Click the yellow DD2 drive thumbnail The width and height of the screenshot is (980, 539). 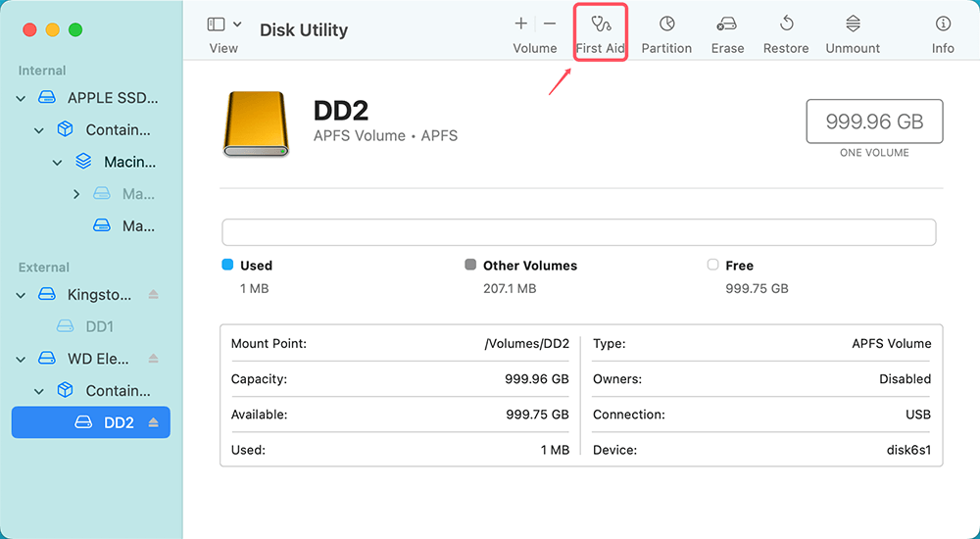point(256,124)
